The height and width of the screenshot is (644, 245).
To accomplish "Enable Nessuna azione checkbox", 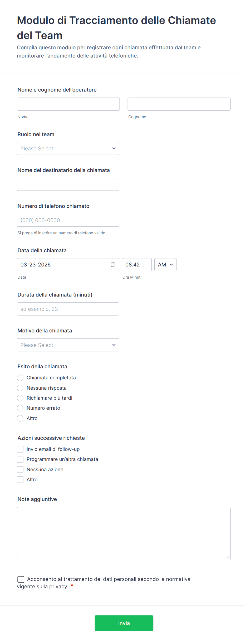I will [x=20, y=469].
